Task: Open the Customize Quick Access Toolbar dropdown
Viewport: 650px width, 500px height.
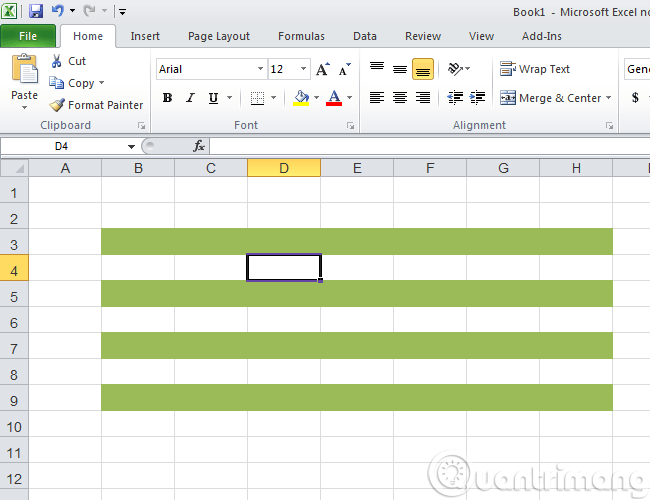Action: 122,12
